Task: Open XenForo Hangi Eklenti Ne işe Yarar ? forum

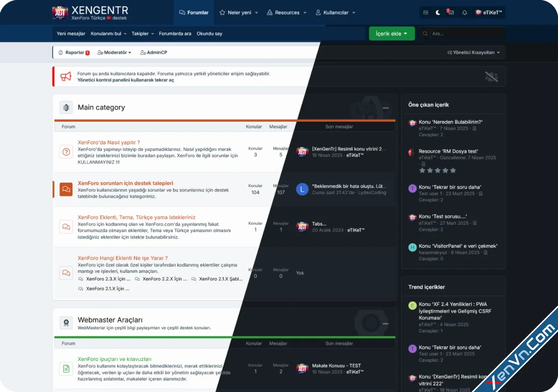Action: [122, 258]
